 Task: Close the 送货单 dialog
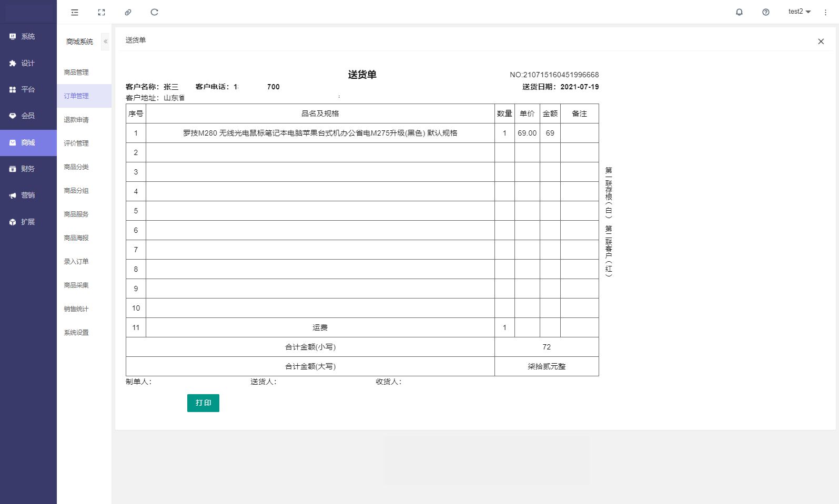821,42
